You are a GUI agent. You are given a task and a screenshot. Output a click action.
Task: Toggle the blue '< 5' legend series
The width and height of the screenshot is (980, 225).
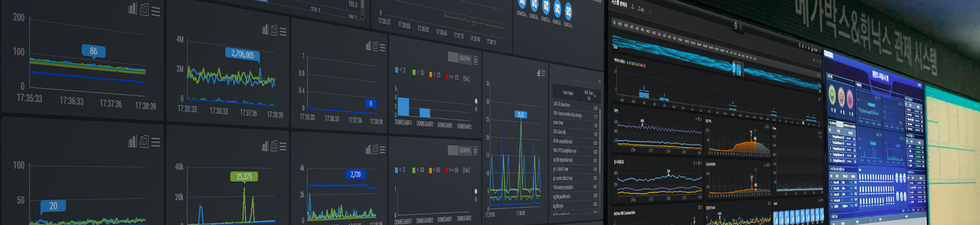pyautogui.click(x=400, y=170)
